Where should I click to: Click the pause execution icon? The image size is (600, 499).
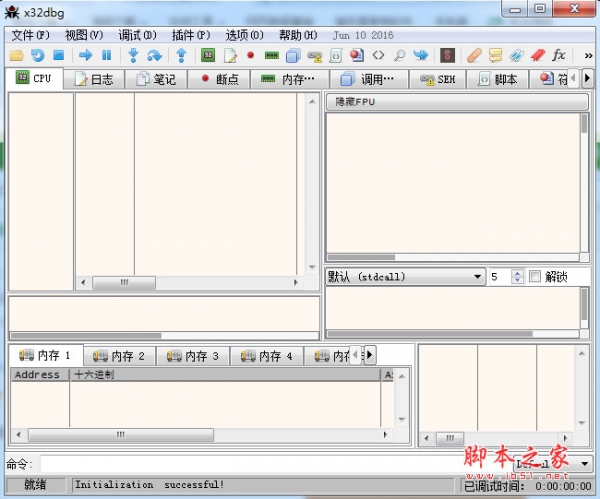tap(106, 55)
